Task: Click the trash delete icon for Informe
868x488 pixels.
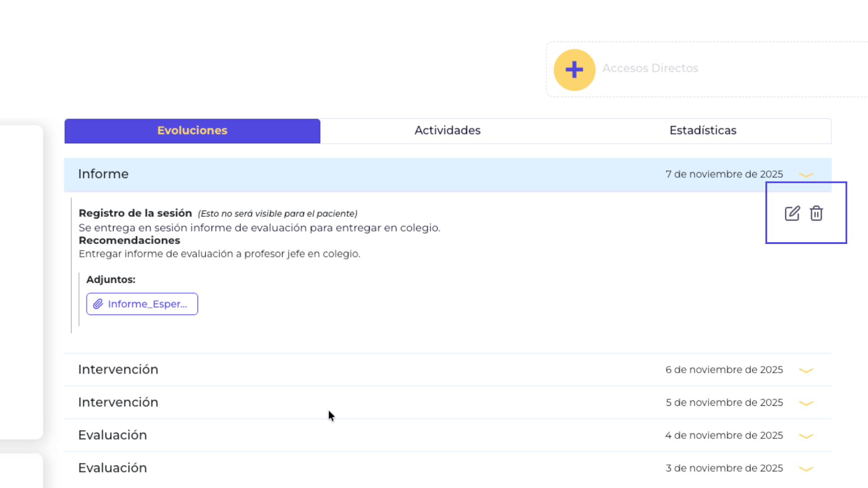Action: pos(816,213)
